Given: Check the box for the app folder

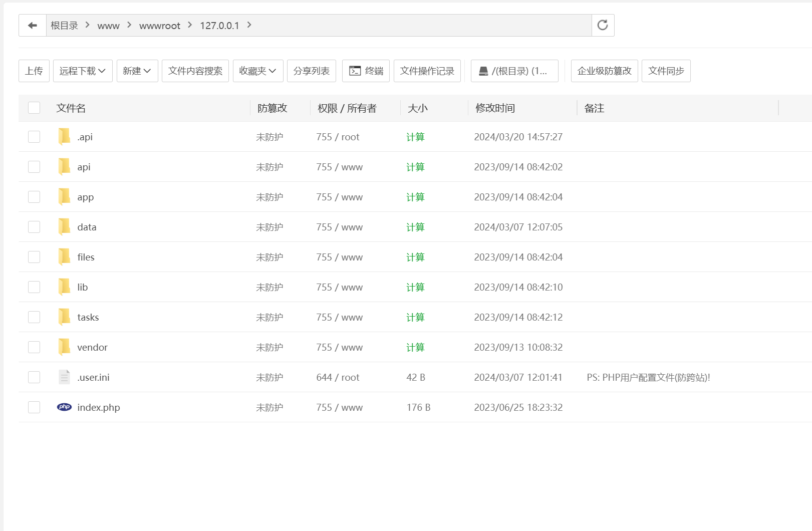Looking at the screenshot, I should 34,197.
